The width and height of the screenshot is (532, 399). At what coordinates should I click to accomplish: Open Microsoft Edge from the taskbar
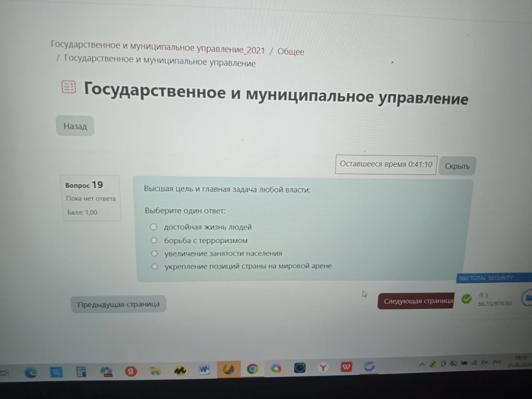31,372
